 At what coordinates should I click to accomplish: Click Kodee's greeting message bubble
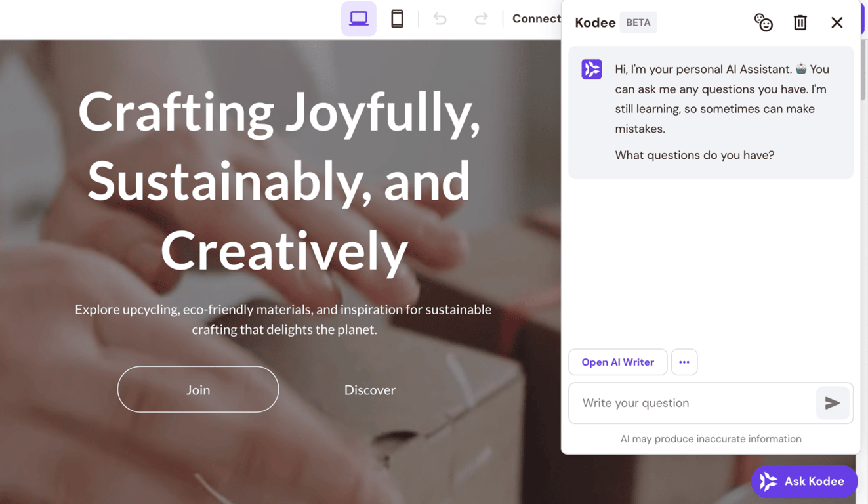point(711,112)
